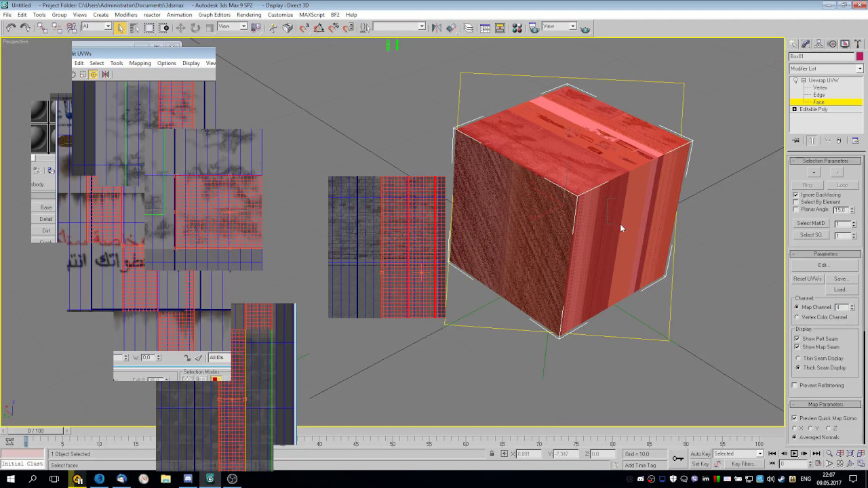This screenshot has width=868, height=488.
Task: Expand the Editable Poly stack entry
Action: click(795, 109)
